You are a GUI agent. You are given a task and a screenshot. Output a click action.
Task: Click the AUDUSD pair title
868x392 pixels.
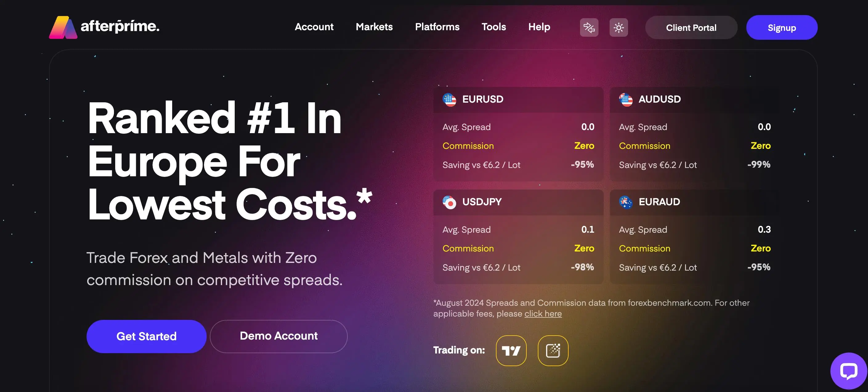pos(660,100)
